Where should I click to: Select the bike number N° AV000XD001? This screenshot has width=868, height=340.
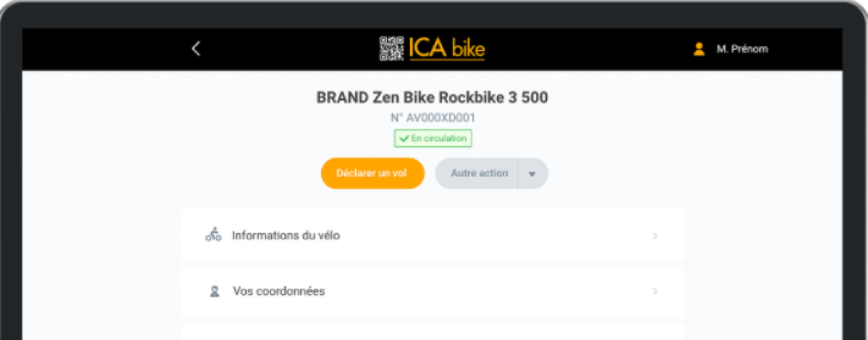click(433, 117)
